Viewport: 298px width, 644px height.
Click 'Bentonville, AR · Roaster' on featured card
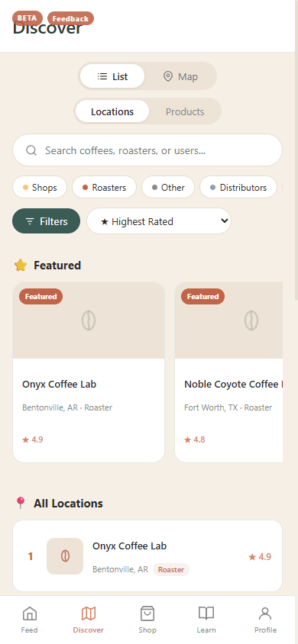point(67,407)
